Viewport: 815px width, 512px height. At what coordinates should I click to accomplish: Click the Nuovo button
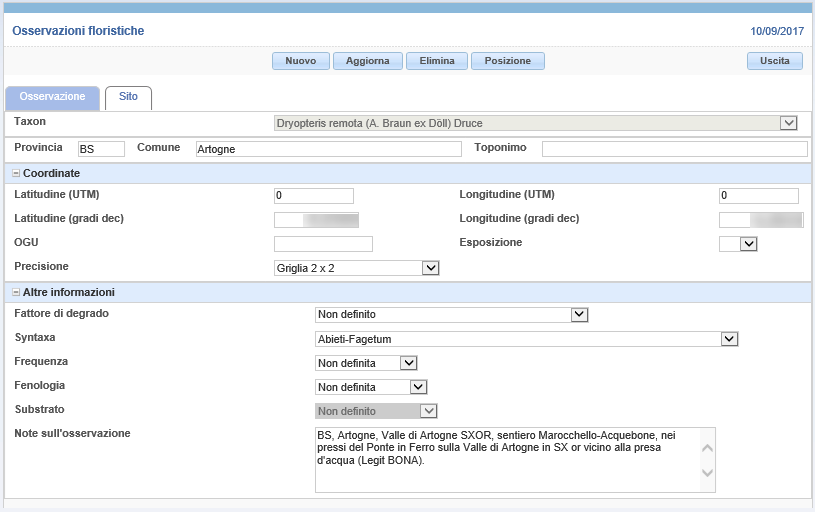click(301, 61)
